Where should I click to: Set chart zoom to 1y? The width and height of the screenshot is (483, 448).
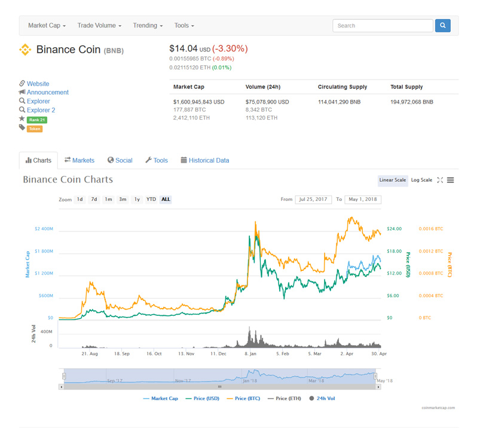pos(137,199)
